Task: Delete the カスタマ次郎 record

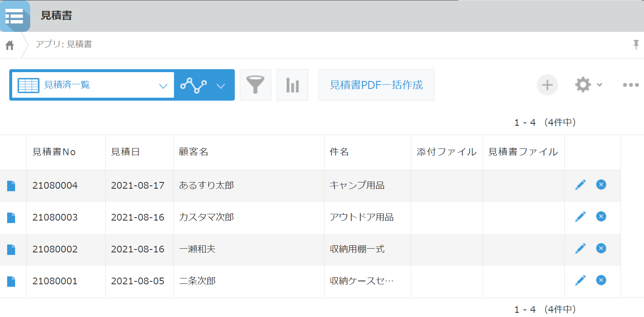Action: (x=601, y=216)
